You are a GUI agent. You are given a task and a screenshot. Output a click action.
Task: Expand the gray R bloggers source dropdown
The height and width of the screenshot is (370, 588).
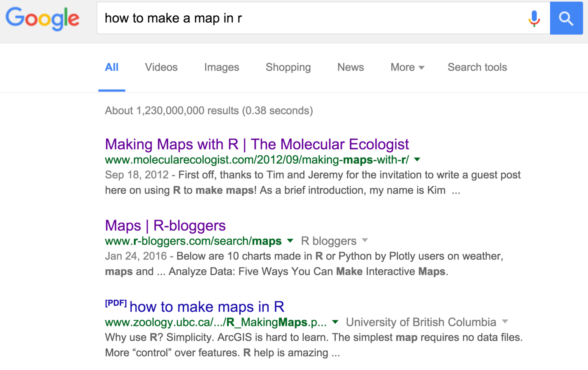coord(335,240)
